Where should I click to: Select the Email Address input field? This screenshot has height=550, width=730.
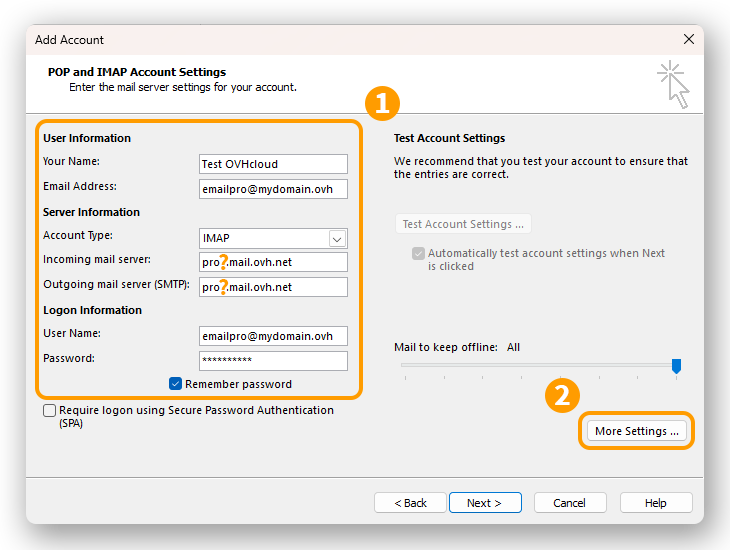tap(273, 189)
